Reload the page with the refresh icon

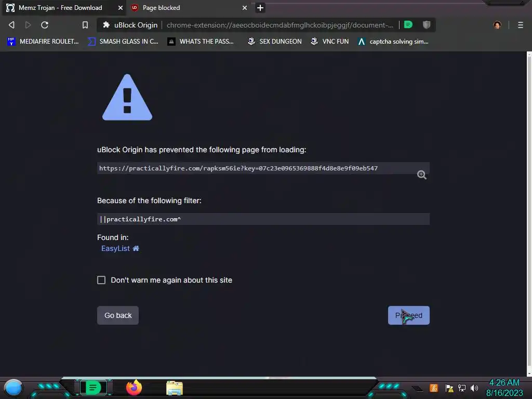click(45, 25)
